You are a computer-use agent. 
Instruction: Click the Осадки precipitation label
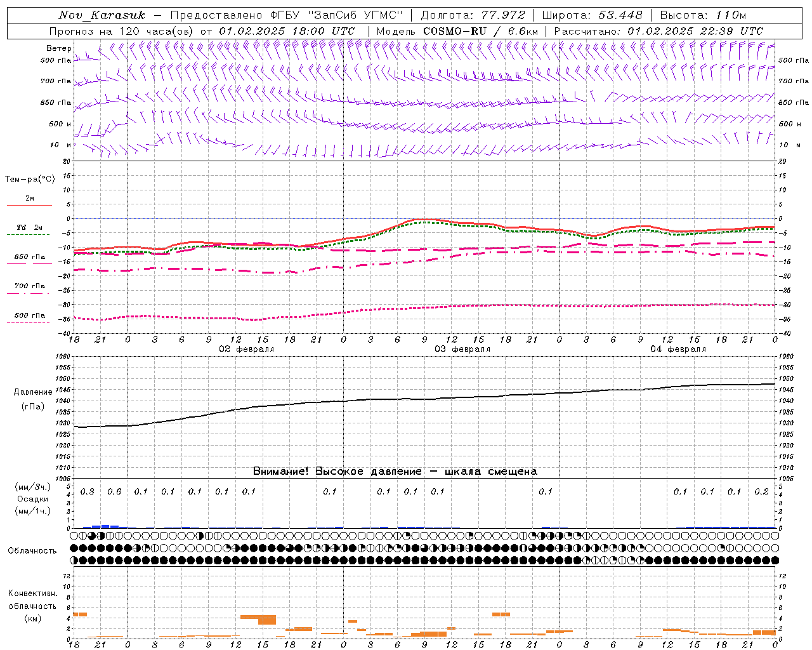click(33, 499)
